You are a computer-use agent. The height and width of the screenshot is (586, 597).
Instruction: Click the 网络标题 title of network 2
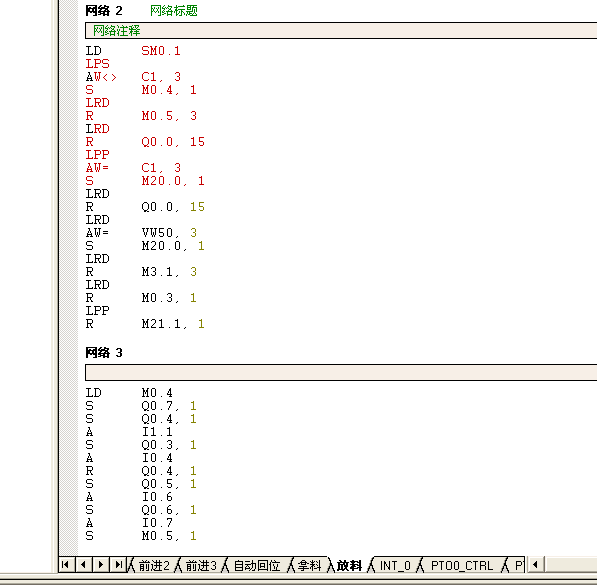click(x=174, y=11)
